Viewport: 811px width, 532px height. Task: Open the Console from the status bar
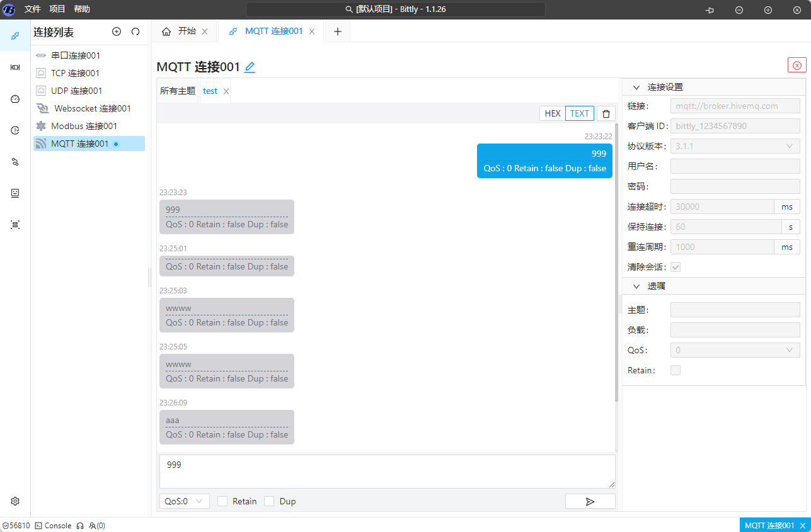coord(52,525)
